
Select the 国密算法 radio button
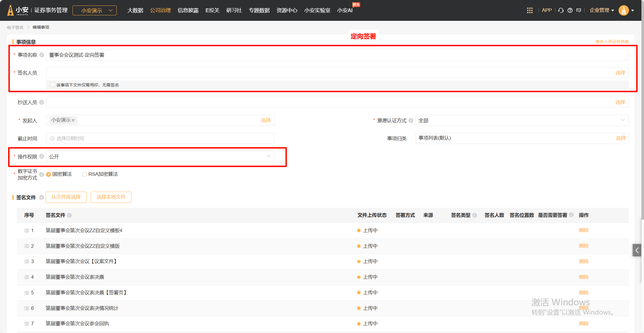(49, 174)
